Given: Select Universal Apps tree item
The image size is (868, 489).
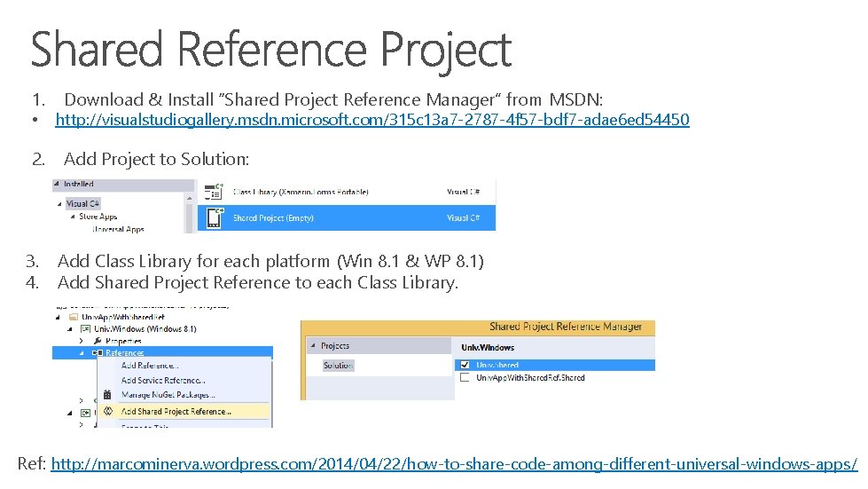Looking at the screenshot, I should pos(118,229).
